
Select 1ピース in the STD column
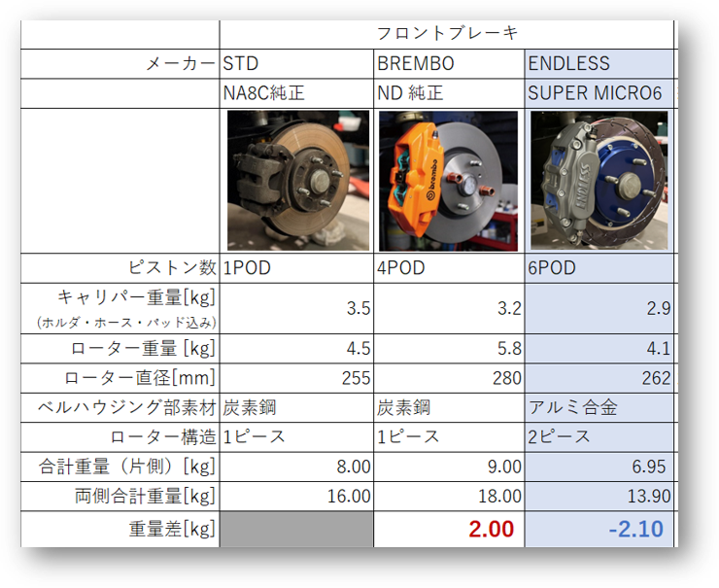[296, 437]
